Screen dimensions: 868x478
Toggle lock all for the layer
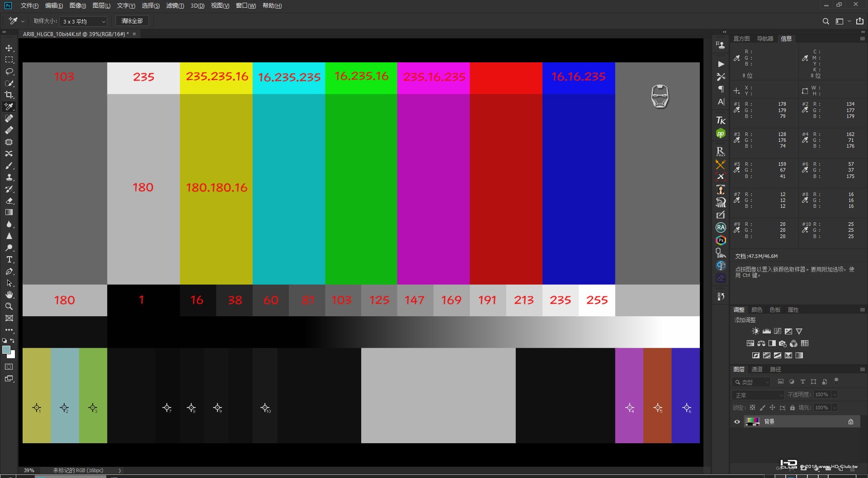792,408
